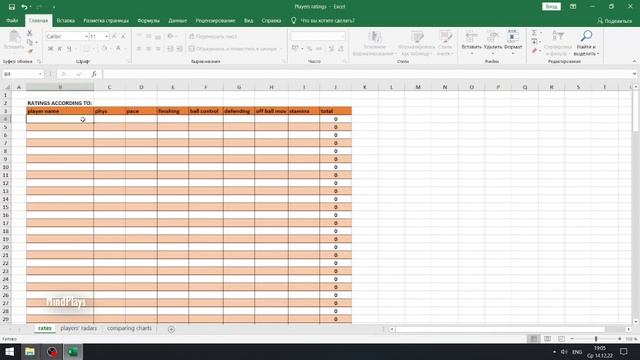Click the borders icon
Viewport: 640px width, 360px height.
(x=86, y=49)
